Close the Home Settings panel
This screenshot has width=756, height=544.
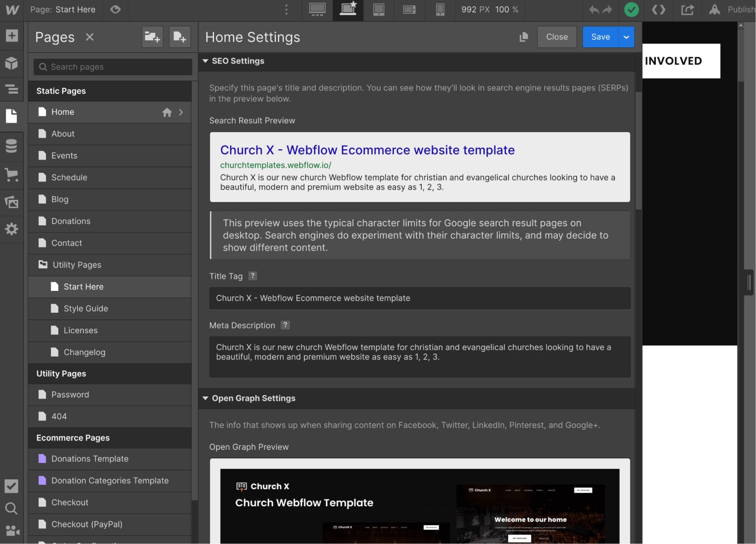pos(557,37)
